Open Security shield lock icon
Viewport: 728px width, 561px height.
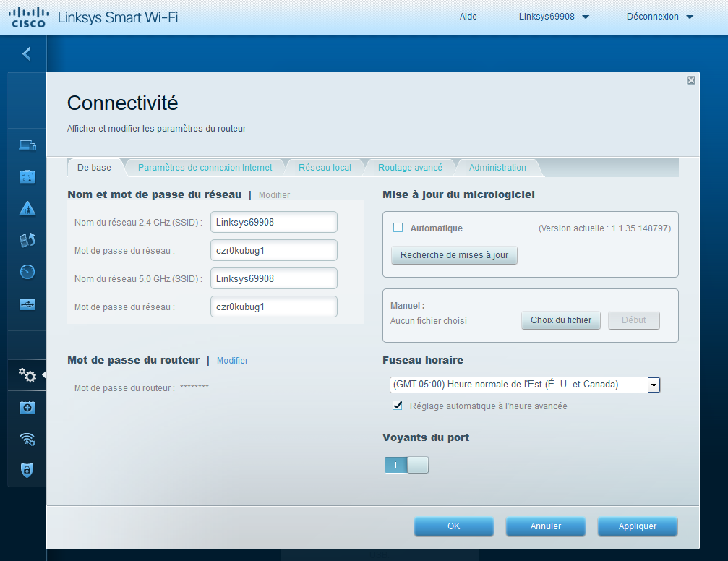[x=27, y=470]
